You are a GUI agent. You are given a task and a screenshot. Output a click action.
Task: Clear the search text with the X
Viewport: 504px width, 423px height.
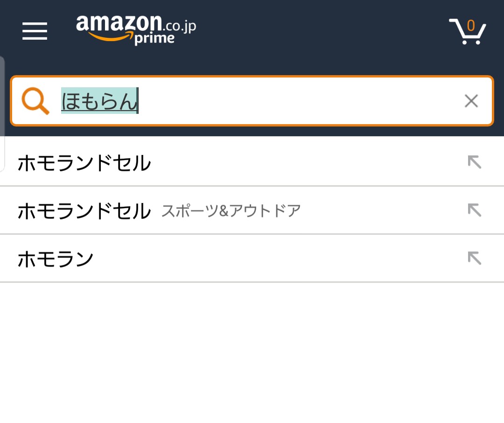pyautogui.click(x=471, y=101)
